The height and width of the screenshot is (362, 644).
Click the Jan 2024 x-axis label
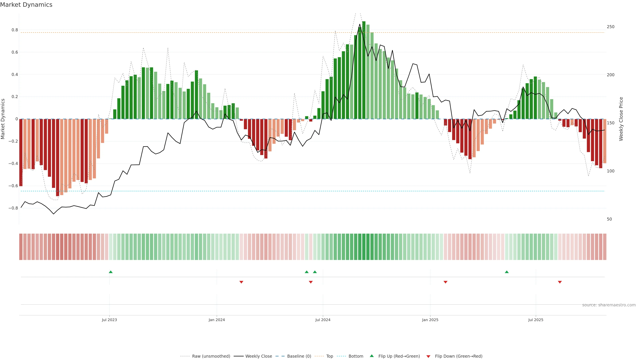click(x=217, y=320)
